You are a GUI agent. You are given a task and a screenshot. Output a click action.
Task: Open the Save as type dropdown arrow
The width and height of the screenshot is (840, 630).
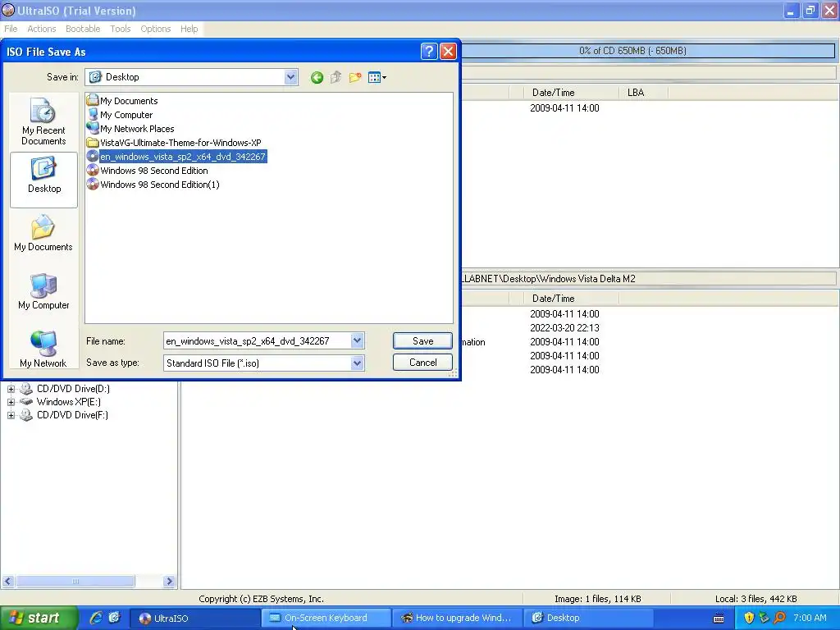(x=357, y=363)
